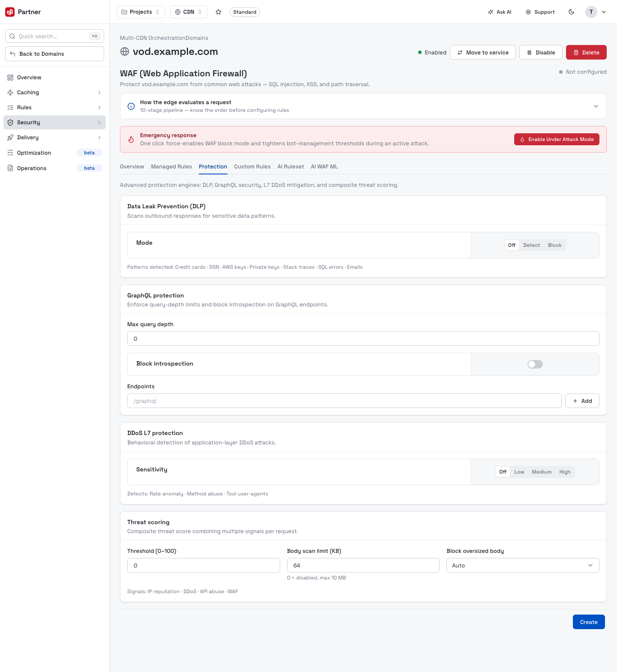Expand the edge evaluation pipeline info
Image resolution: width=617 pixels, height=672 pixels.
[596, 106]
